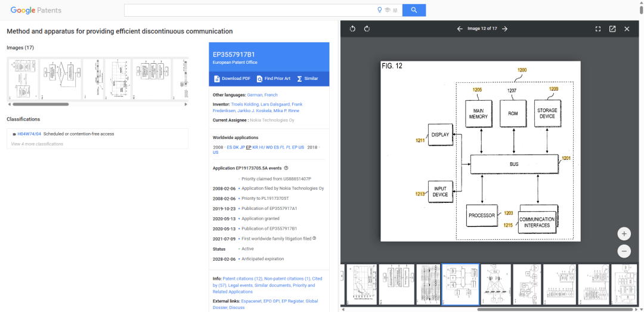
Task: Rotate image clockwise in viewer
Action: 367,29
